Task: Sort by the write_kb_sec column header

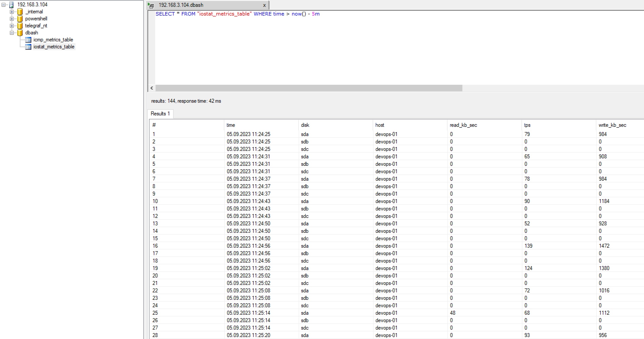Action: pos(620,125)
